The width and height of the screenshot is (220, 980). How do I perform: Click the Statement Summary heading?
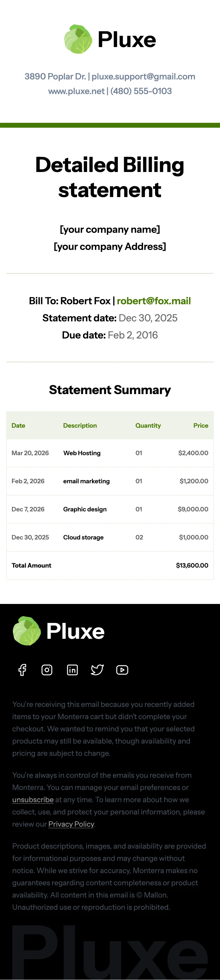110,390
